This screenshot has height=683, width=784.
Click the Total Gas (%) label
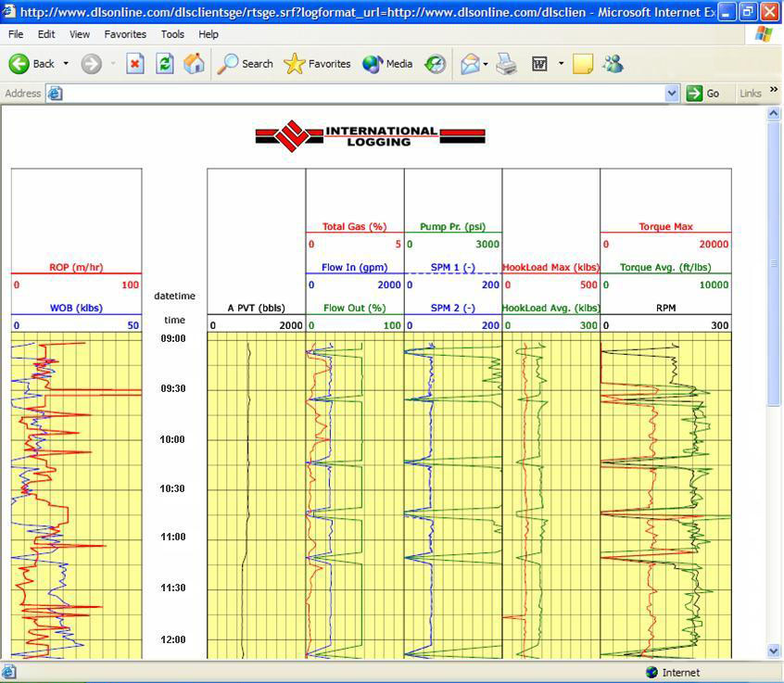pos(355,226)
